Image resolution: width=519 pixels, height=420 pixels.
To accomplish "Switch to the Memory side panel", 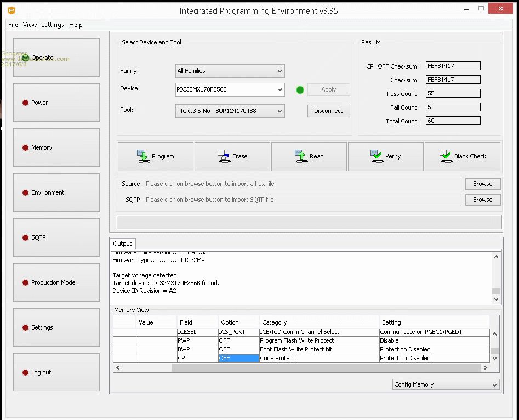I will coord(56,147).
